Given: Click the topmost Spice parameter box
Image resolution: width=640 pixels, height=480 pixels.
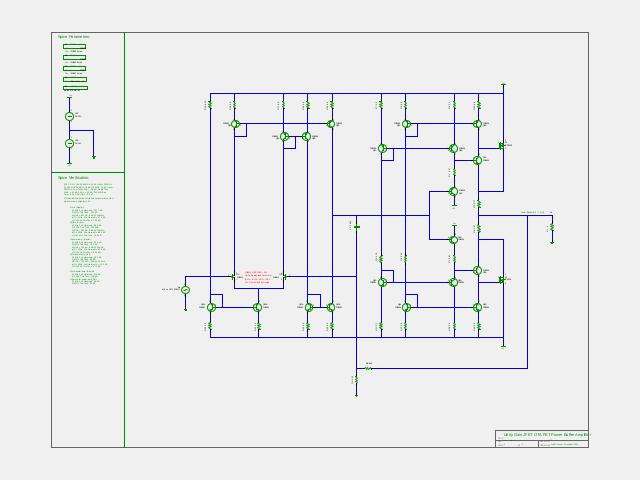Looking at the screenshot, I should [x=75, y=47].
